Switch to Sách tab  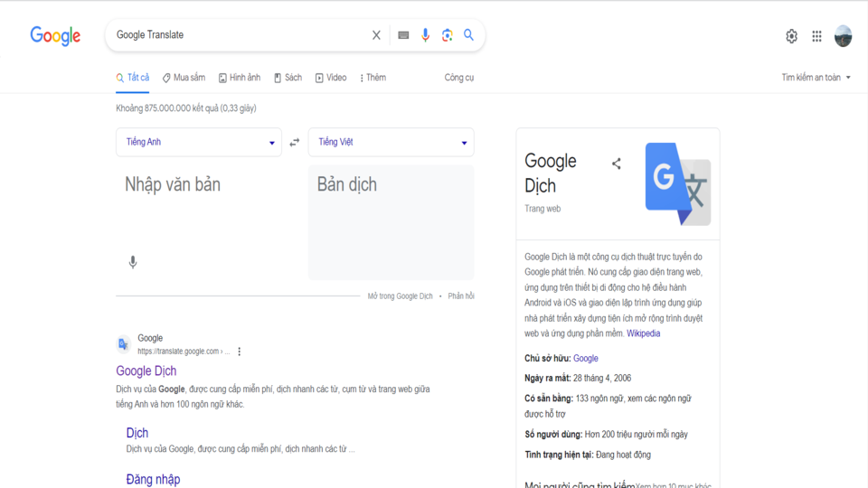point(288,78)
